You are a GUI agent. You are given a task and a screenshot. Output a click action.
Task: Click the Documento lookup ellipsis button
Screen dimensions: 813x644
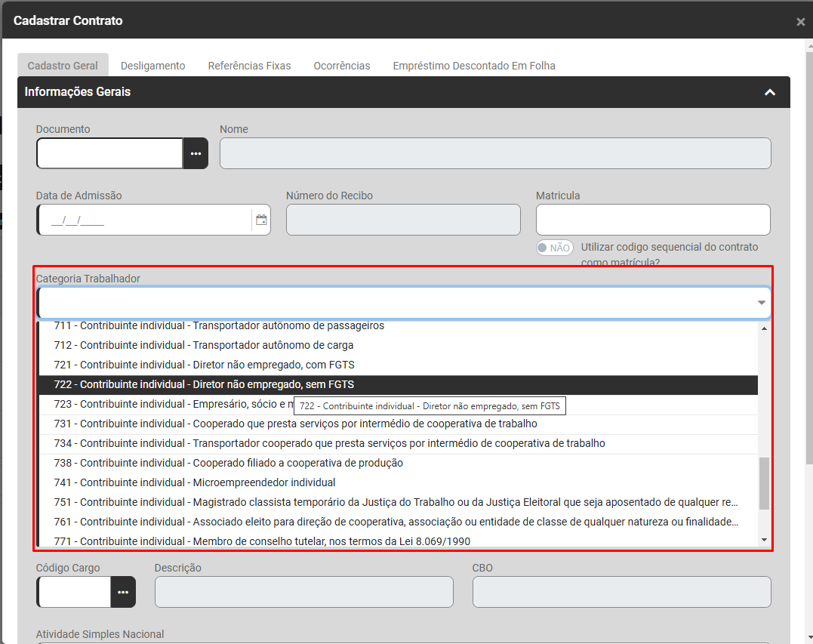click(x=196, y=153)
